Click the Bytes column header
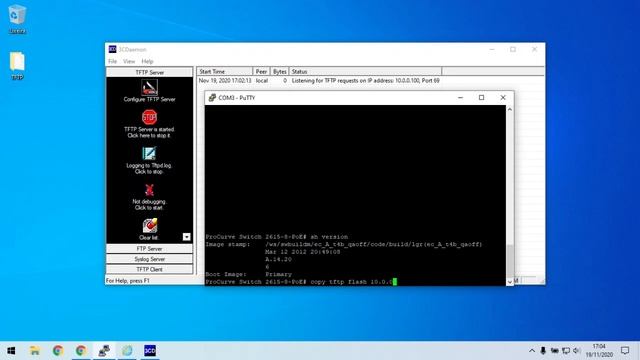The image size is (640, 360). click(280, 71)
